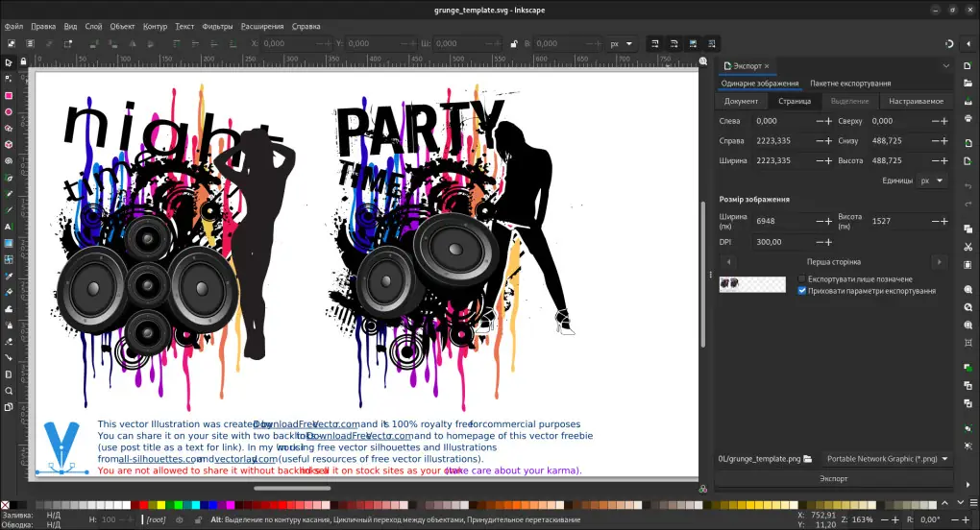Viewport: 980px width, 530px height.
Task: Select the Страница export area button
Action: click(x=795, y=101)
